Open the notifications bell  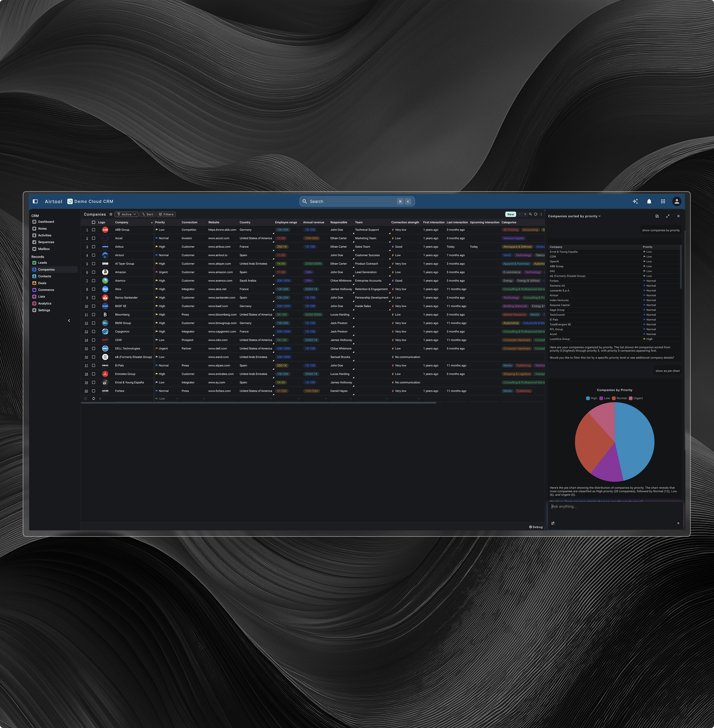649,201
